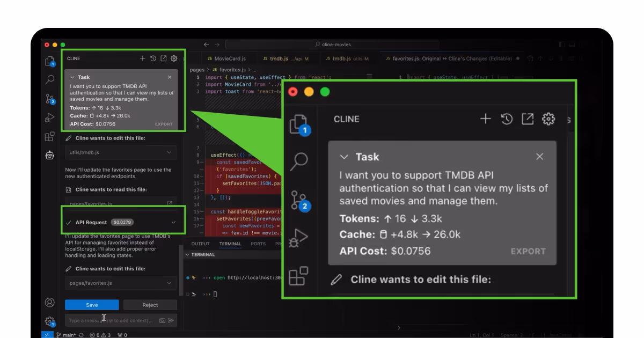Open the main branch indicator in status bar
Screen dimensions: 644x338
(x=66, y=335)
